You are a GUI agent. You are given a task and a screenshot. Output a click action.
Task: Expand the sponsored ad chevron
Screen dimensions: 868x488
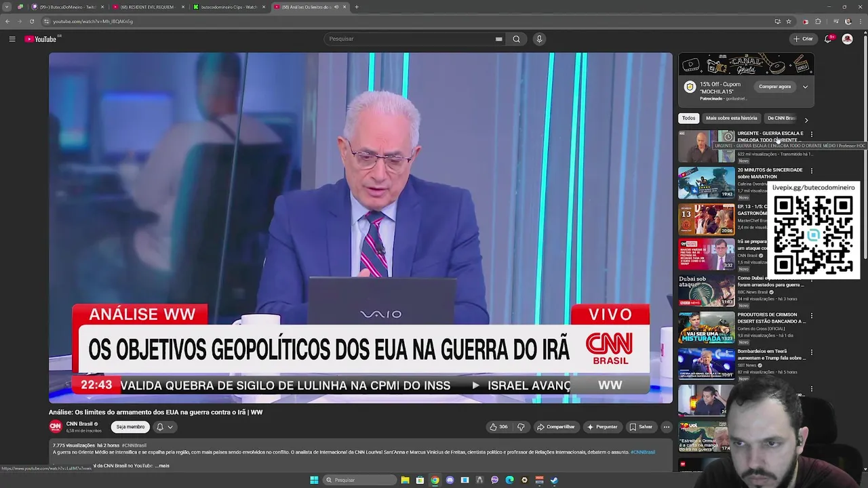coord(805,87)
